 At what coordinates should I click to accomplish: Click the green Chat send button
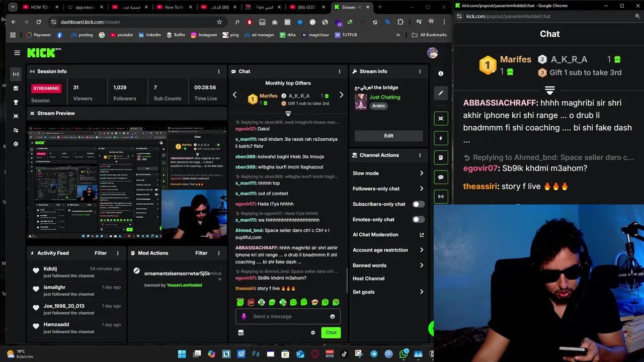coord(331,332)
